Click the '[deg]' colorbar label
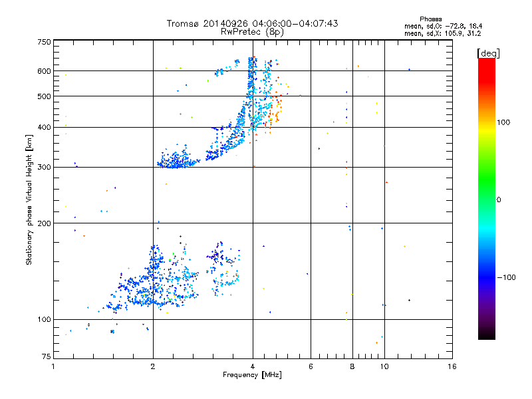This screenshot has height=399, width=532. [x=488, y=53]
